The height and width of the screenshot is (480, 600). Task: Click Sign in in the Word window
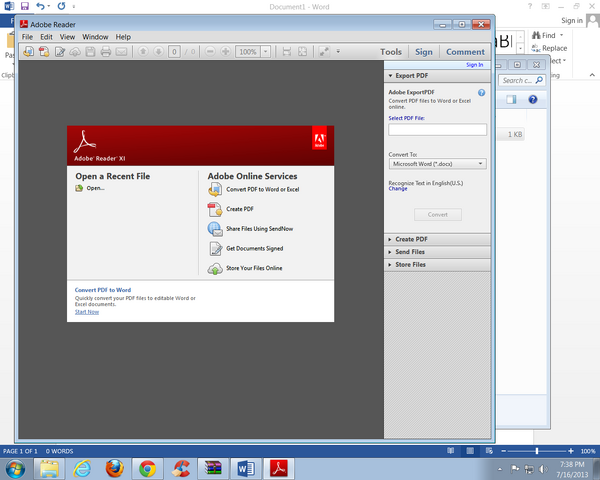(x=572, y=21)
